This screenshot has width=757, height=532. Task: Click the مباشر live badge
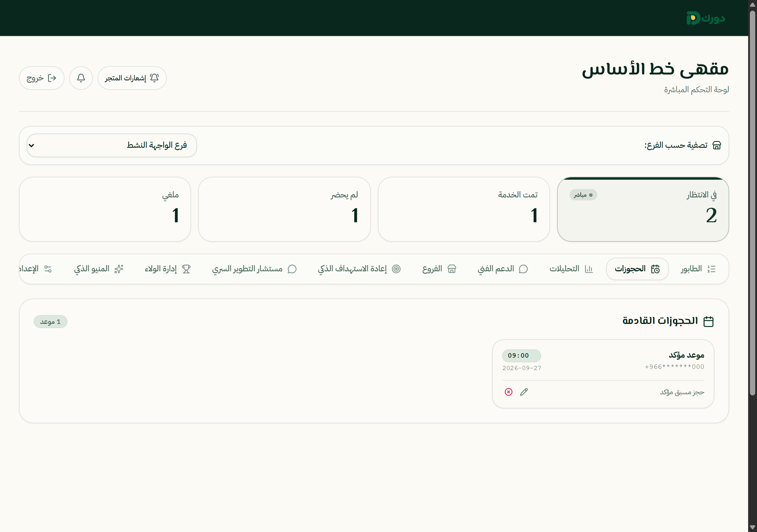[583, 195]
